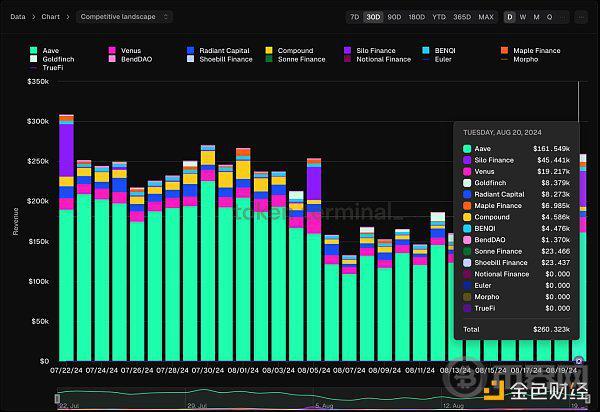
Task: Click the round marker icon at chart's bottom-right
Action: 579,359
